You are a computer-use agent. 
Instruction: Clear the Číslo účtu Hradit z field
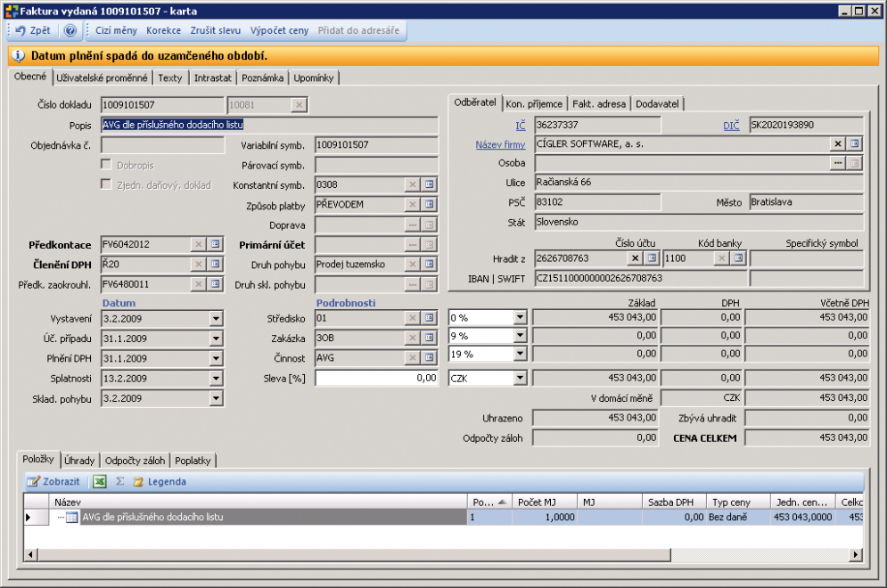[636, 258]
